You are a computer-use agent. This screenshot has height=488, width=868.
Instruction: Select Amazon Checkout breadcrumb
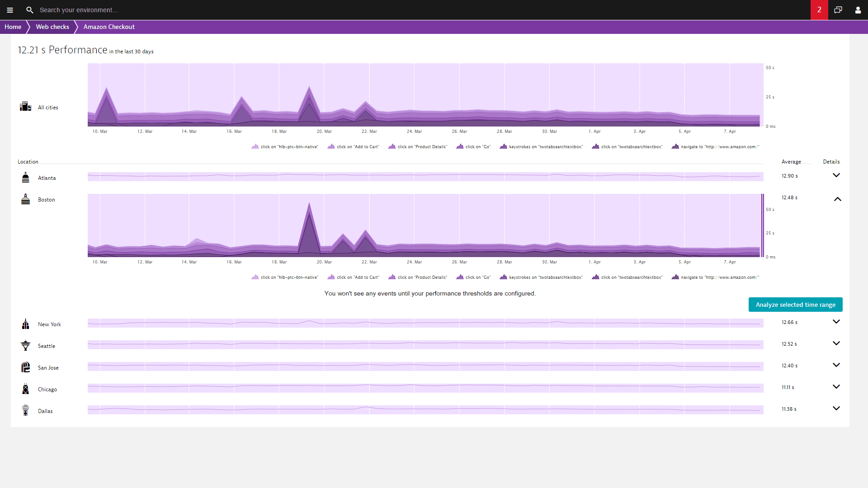[x=109, y=27]
